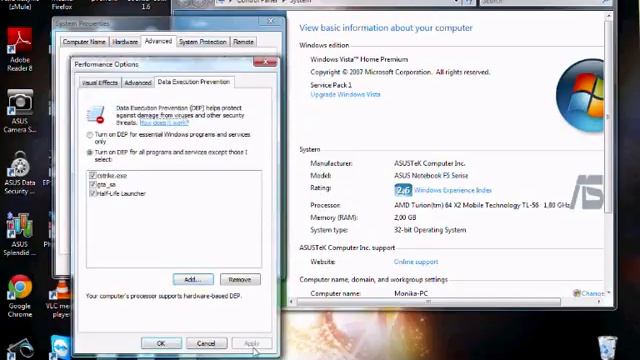This screenshot has height=360, width=640.
Task: Open Online support website link
Action: pos(416,262)
